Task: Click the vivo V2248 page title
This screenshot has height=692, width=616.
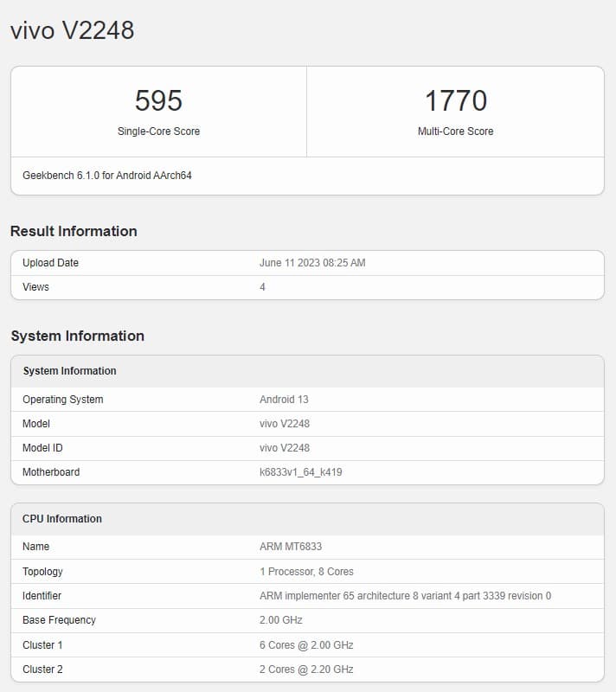Action: coord(73,30)
